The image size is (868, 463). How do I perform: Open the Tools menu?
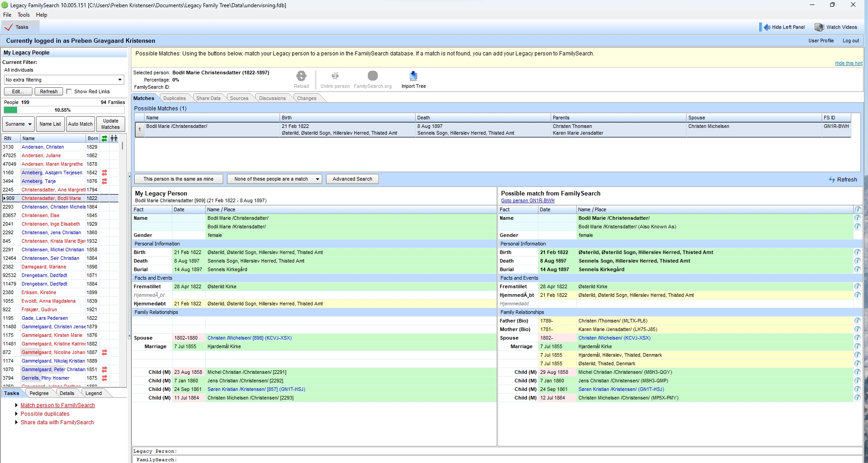(x=23, y=15)
